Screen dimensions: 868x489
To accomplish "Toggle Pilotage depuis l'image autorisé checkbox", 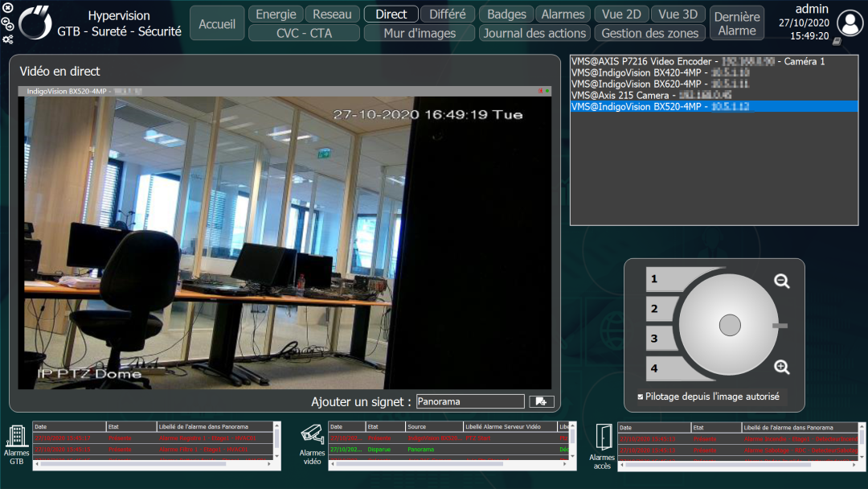I will pos(641,397).
